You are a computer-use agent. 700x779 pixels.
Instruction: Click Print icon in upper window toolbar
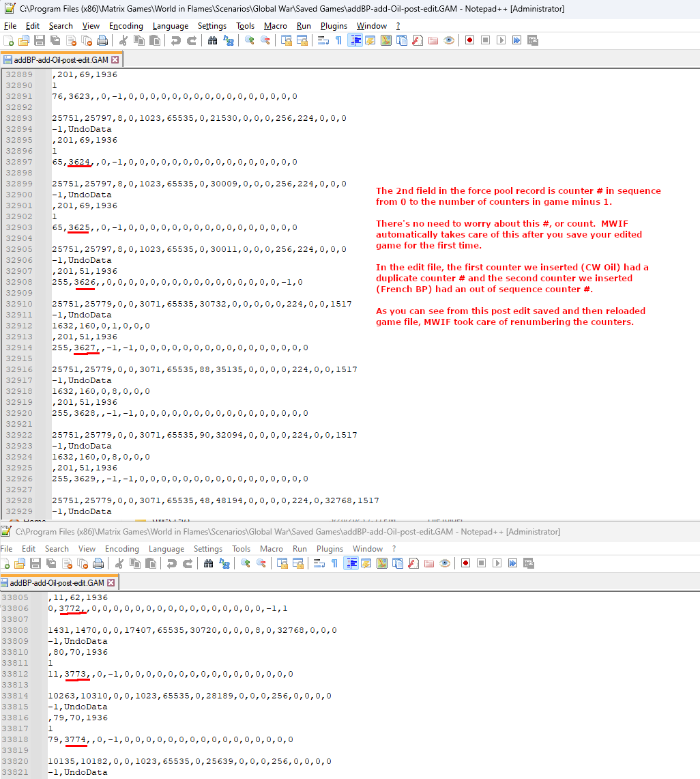click(102, 41)
